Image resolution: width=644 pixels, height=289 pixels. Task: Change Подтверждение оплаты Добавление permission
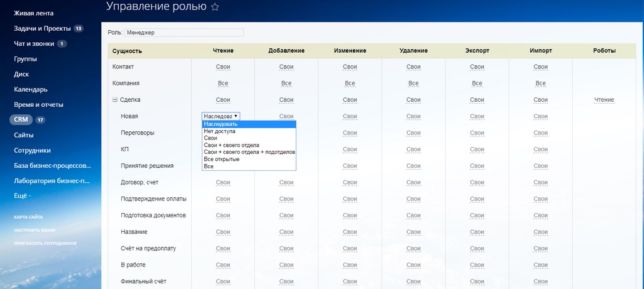click(x=286, y=199)
